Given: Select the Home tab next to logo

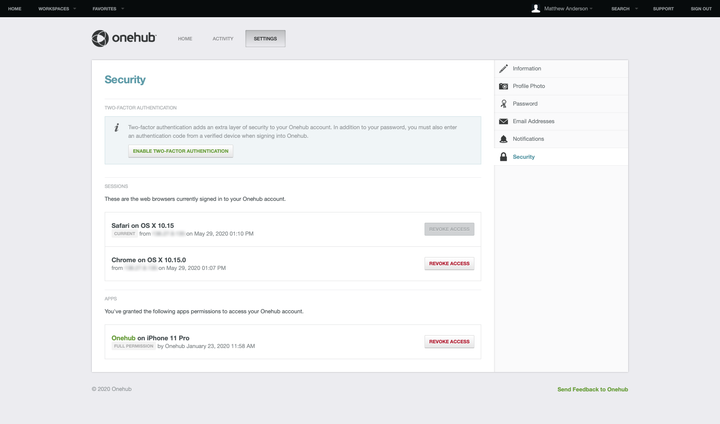Looking at the screenshot, I should click(x=185, y=39).
